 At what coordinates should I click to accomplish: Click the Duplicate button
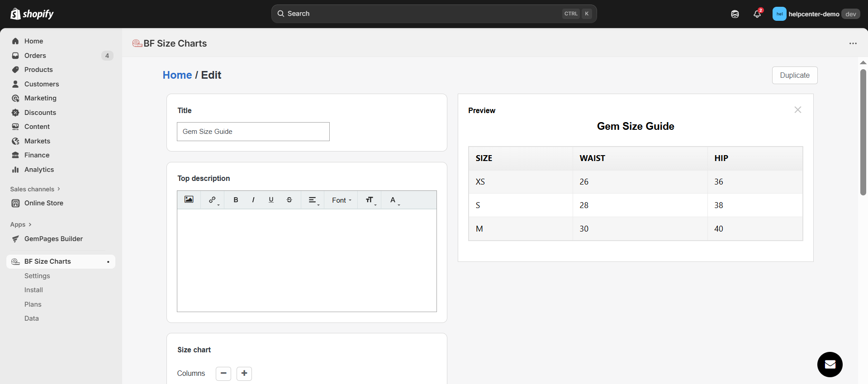pos(794,76)
